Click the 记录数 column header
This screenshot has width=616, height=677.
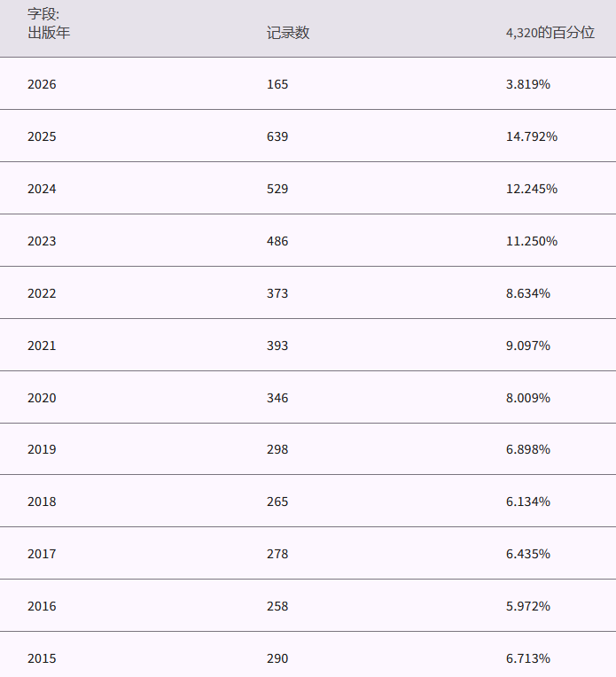(x=288, y=33)
